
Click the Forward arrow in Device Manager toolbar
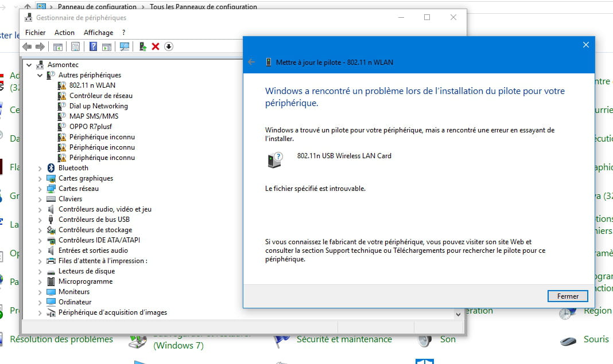point(40,47)
